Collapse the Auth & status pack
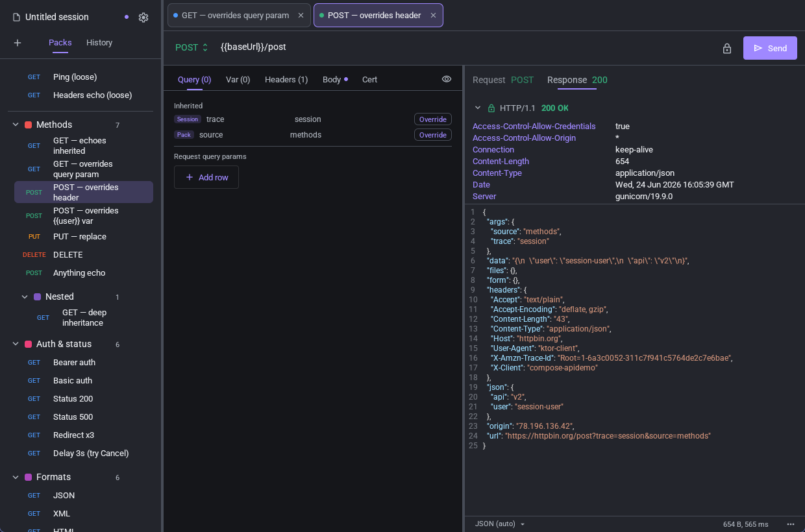Screen dimensions: 805x532 point(16,344)
